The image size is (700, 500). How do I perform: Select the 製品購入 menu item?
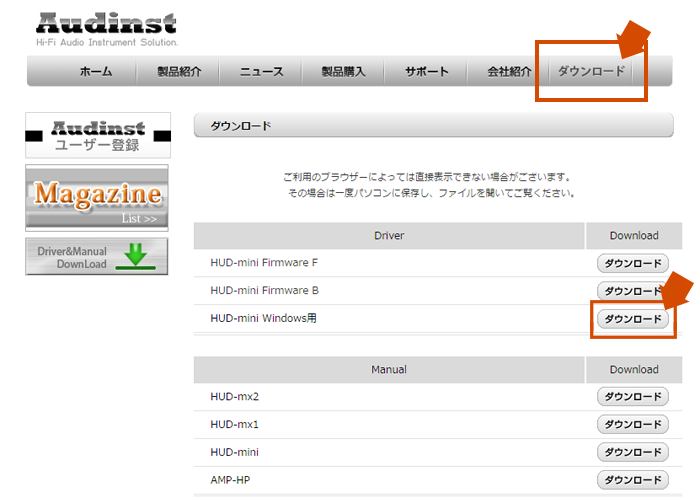(x=343, y=71)
